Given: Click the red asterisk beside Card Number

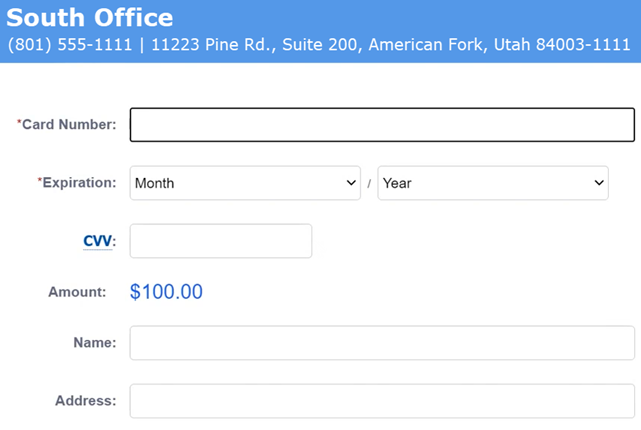Looking at the screenshot, I should [19, 124].
